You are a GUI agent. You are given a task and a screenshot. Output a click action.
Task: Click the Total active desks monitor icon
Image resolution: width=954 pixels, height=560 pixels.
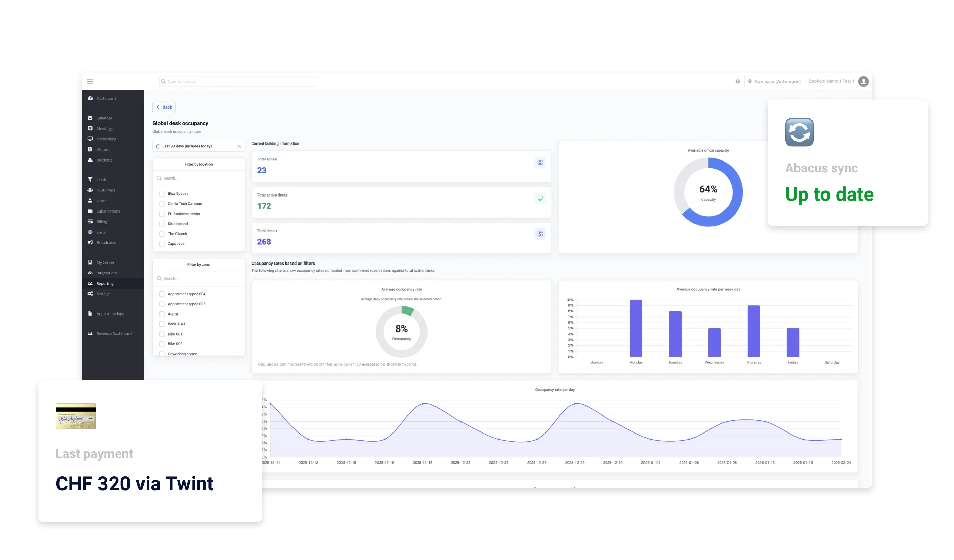pyautogui.click(x=540, y=198)
